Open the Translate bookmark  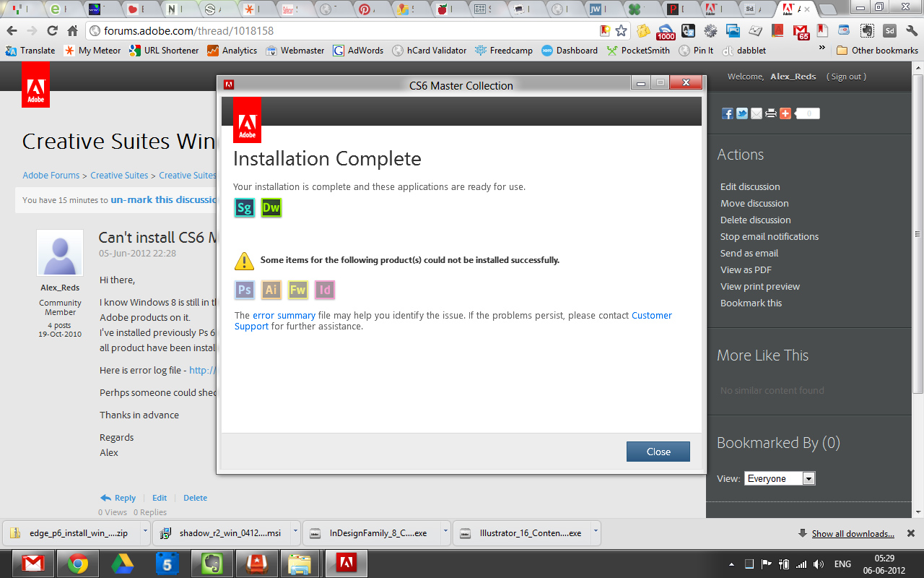click(x=30, y=51)
